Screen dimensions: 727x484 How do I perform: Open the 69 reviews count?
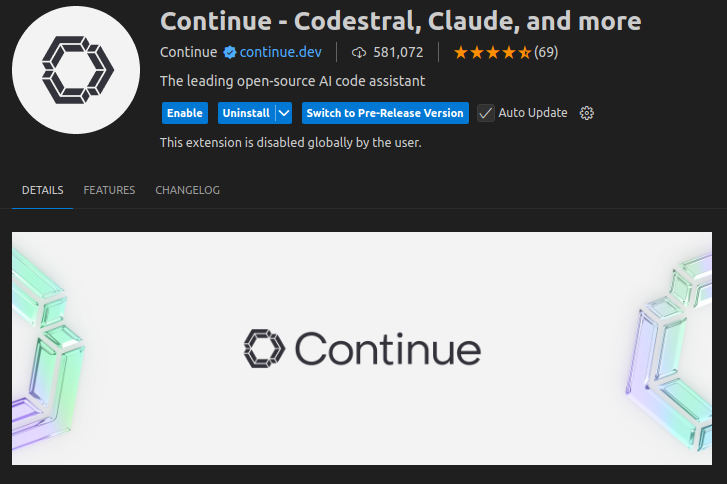[546, 52]
